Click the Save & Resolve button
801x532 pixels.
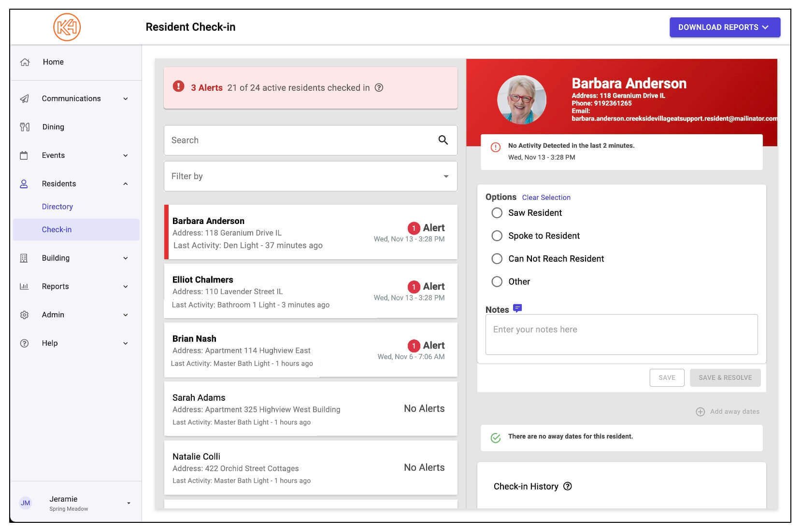click(x=725, y=378)
